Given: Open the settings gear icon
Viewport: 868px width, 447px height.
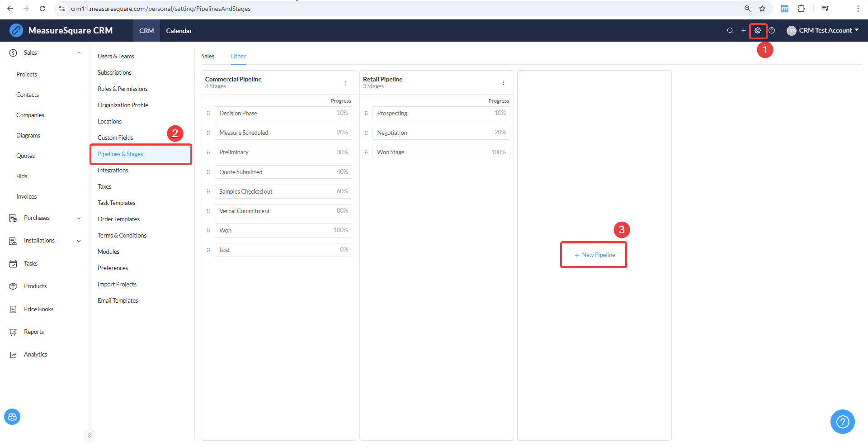Looking at the screenshot, I should click(758, 30).
